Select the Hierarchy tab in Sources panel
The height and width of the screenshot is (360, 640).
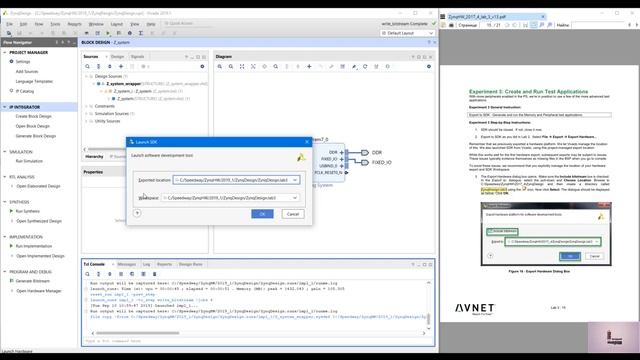tap(94, 157)
